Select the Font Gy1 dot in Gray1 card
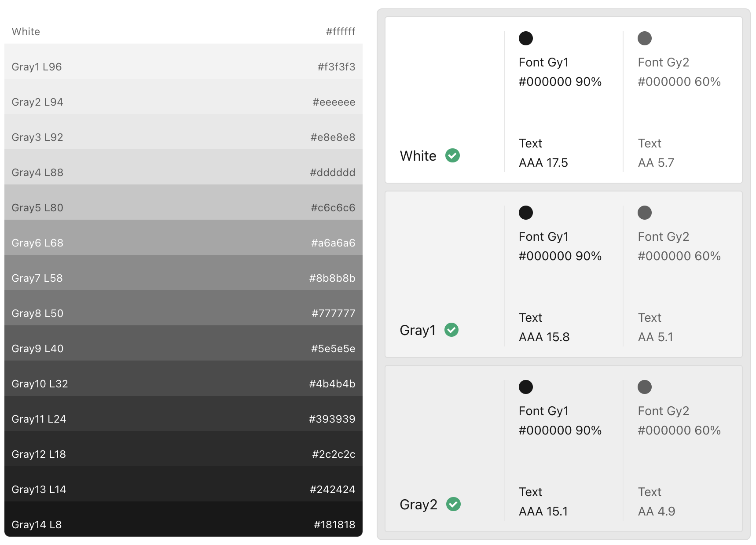The image size is (756, 545). 526,213
